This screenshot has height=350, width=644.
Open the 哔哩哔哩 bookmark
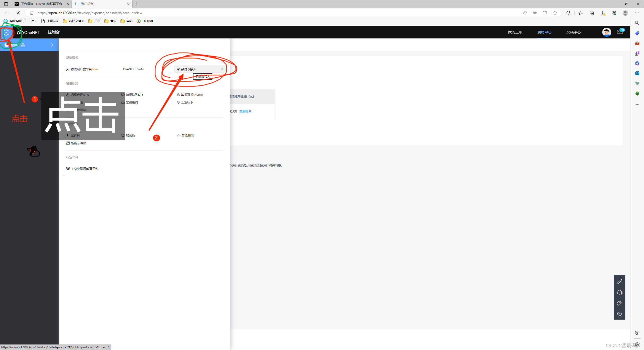click(20, 21)
